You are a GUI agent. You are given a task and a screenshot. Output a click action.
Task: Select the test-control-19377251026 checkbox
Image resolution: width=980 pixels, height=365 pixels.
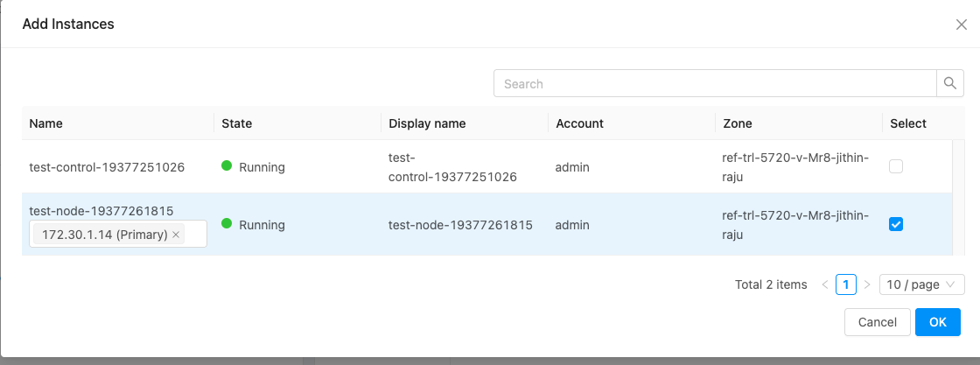896,166
